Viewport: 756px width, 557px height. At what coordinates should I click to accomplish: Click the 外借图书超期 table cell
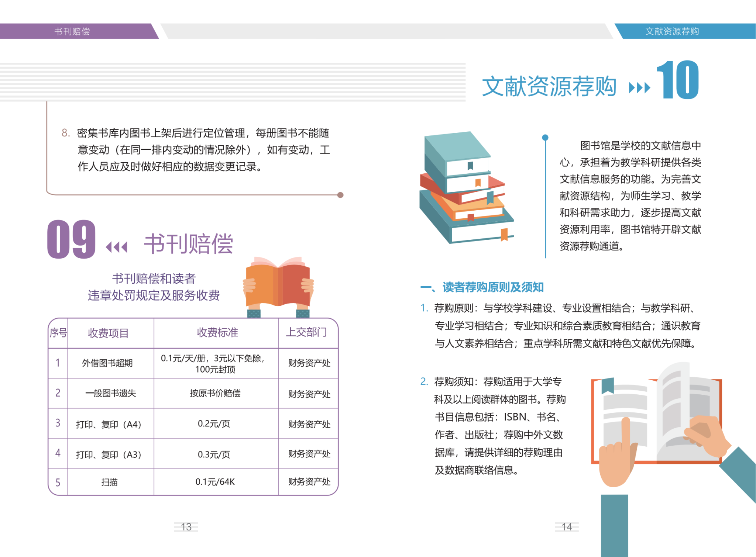(x=107, y=363)
